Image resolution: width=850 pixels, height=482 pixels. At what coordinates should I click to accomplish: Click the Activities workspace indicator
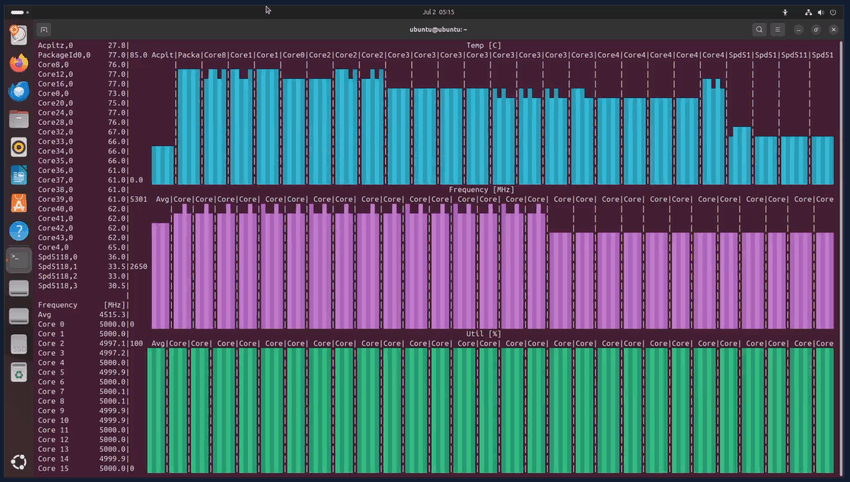tap(17, 12)
